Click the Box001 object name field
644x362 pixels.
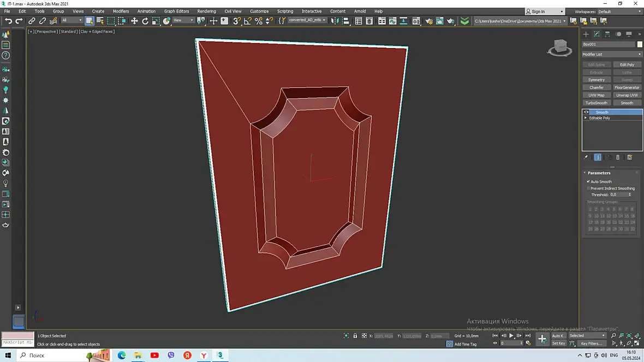click(x=608, y=44)
